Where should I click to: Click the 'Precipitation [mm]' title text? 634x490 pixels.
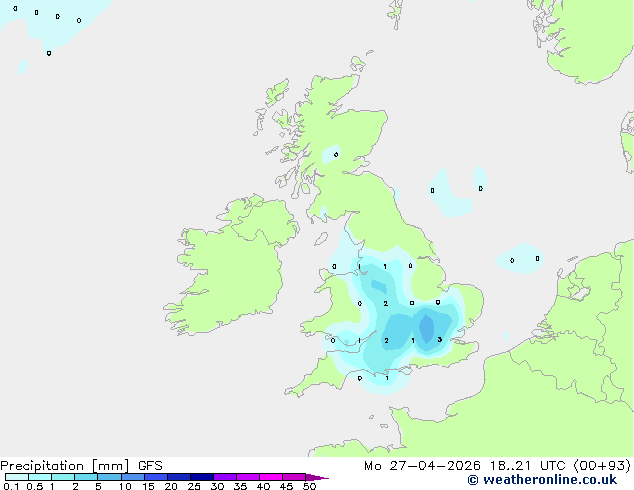(65, 466)
